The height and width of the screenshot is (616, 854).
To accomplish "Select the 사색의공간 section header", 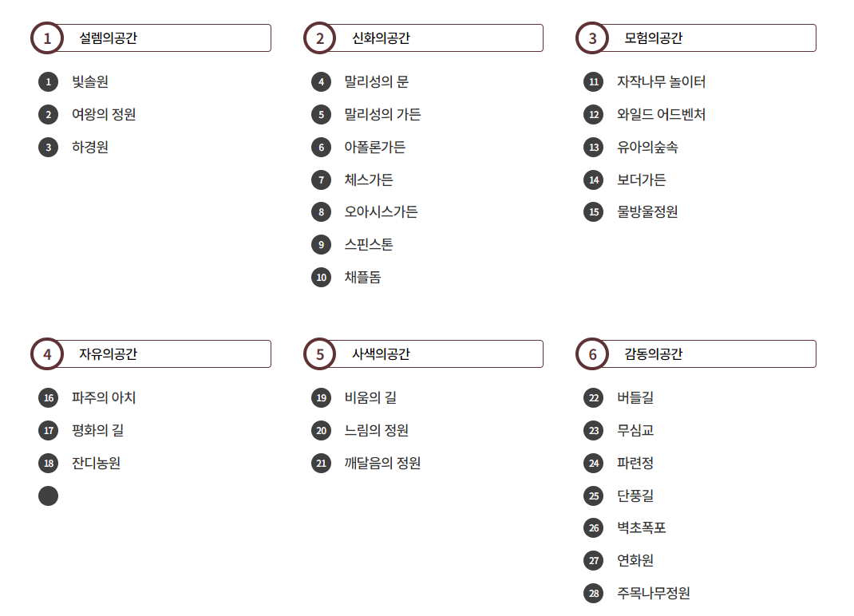I will (x=423, y=354).
